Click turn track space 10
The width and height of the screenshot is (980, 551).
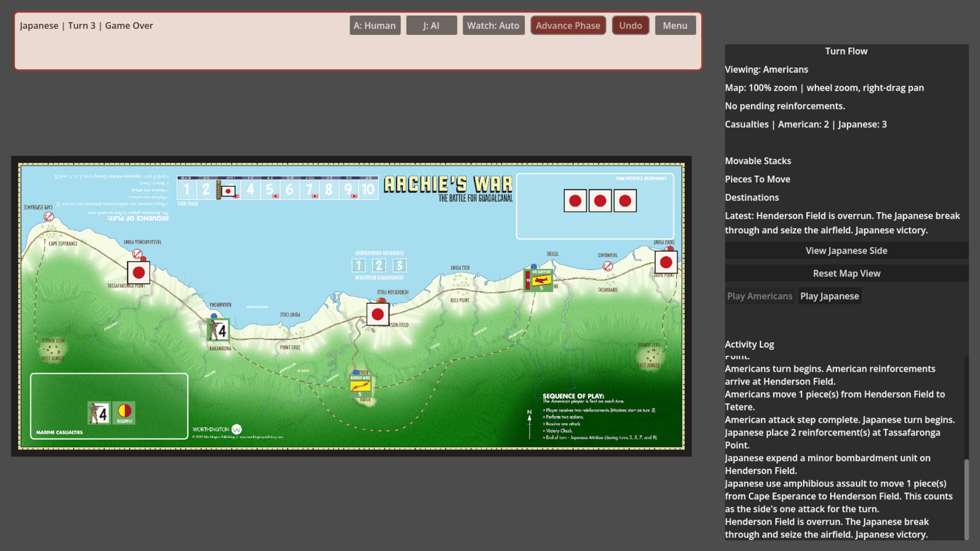368,190
